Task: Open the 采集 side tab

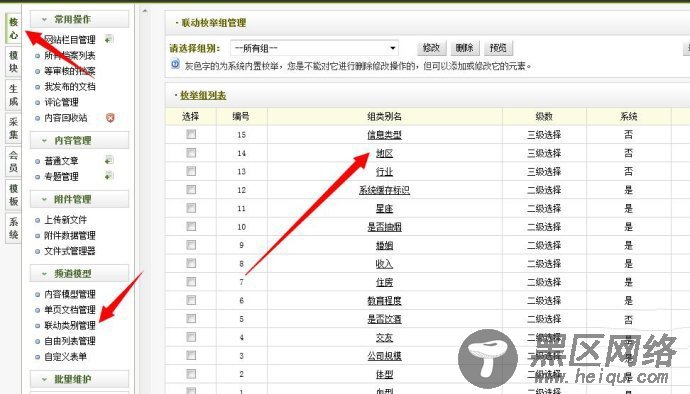Action: pyautogui.click(x=14, y=128)
